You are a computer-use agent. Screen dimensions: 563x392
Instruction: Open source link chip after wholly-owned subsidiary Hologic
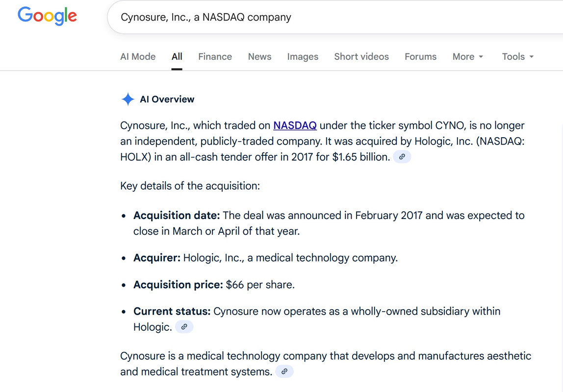[184, 326]
